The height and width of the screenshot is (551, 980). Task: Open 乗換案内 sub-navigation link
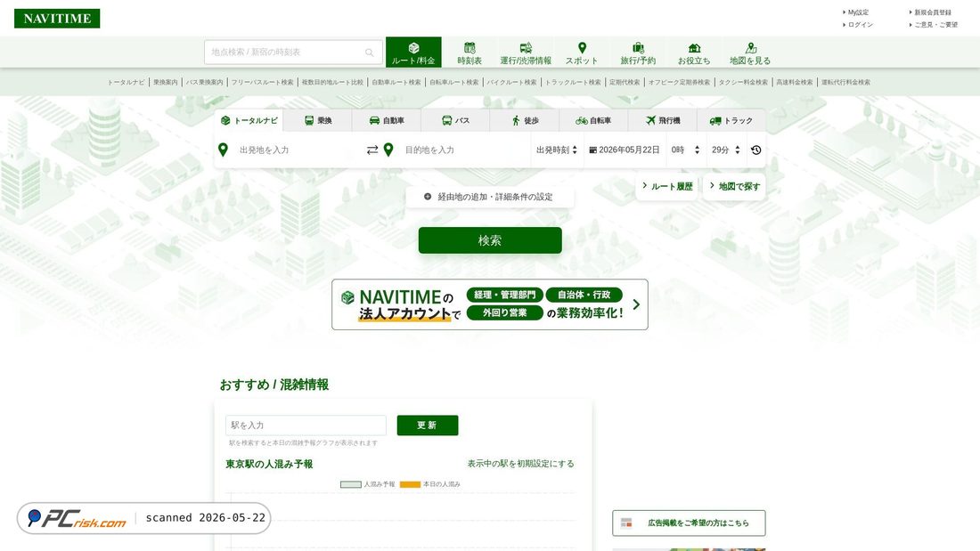pyautogui.click(x=166, y=83)
